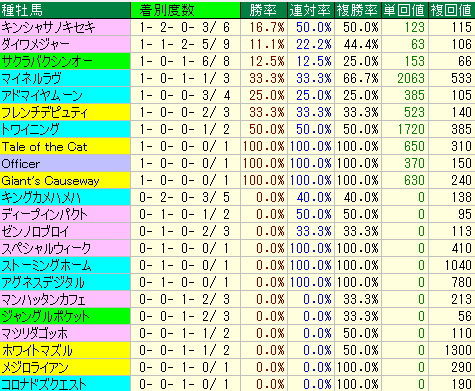Click the 290 place return value
The width and height of the screenshot is (475, 391).
(x=452, y=367)
